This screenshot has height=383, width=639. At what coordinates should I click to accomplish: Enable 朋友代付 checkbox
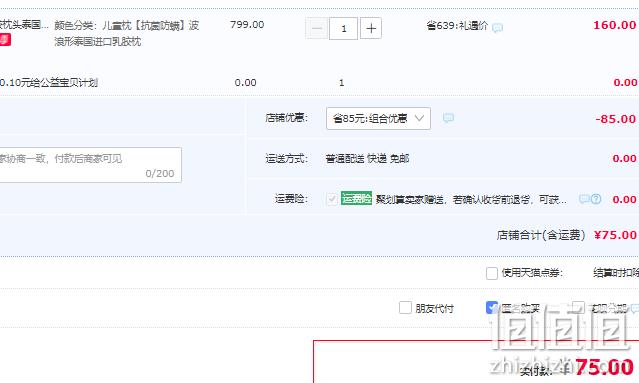(405, 308)
